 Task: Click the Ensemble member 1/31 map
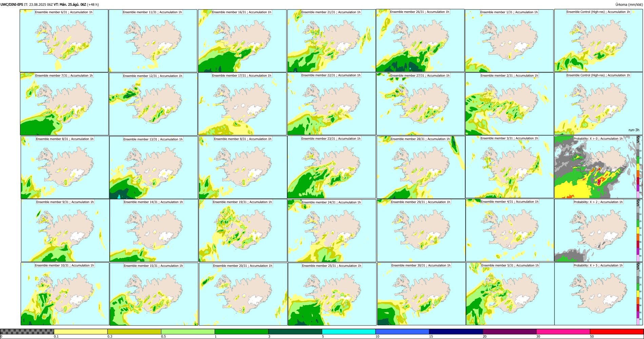[x=509, y=41]
